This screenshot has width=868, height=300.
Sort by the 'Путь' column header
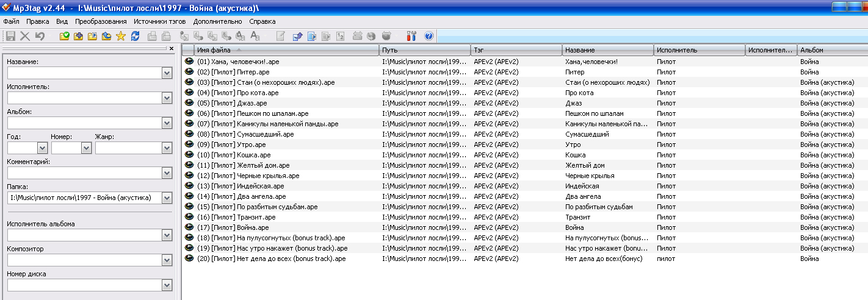[425, 50]
